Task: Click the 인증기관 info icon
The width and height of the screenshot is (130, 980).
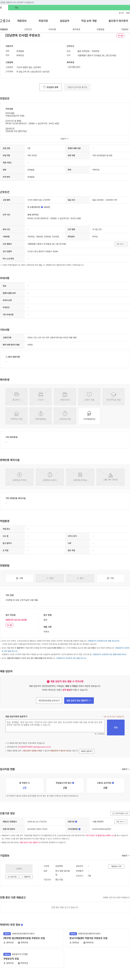Action: [x=76, y=822]
